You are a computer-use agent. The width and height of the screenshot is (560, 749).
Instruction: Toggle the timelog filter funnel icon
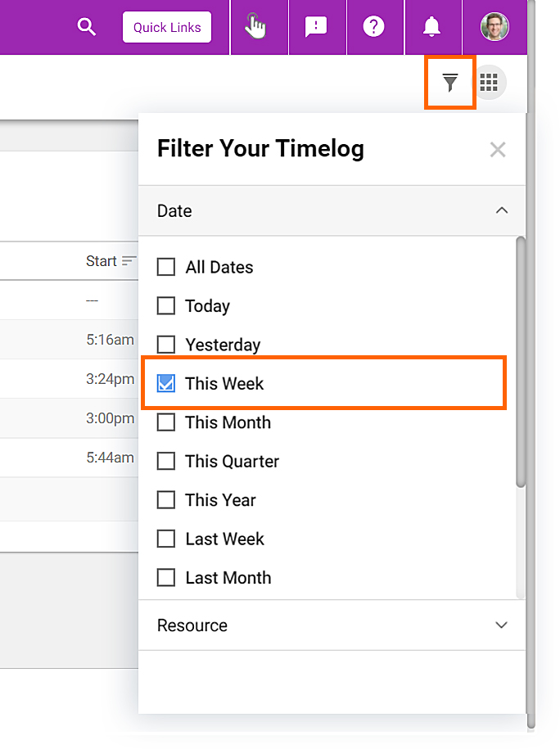tap(450, 83)
